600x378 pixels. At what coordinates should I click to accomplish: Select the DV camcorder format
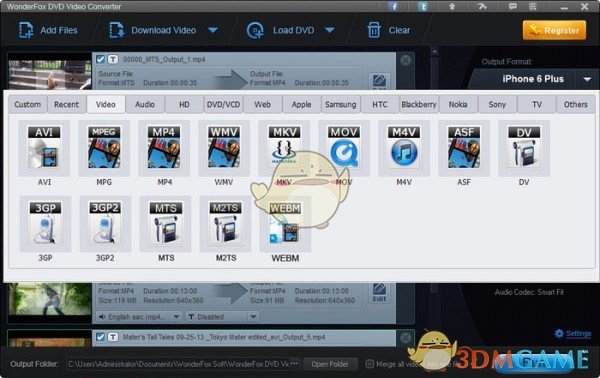524,148
